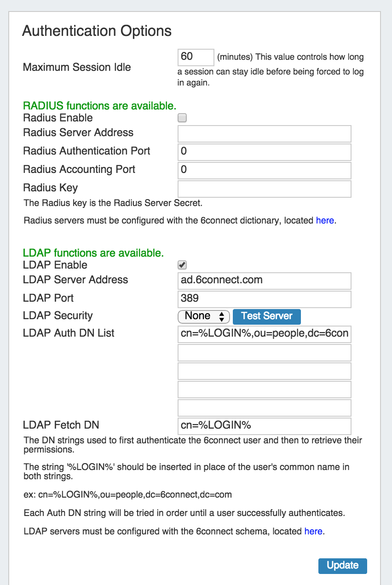Open the LDAP Security dropdown
This screenshot has width=392, height=585.
204,316
